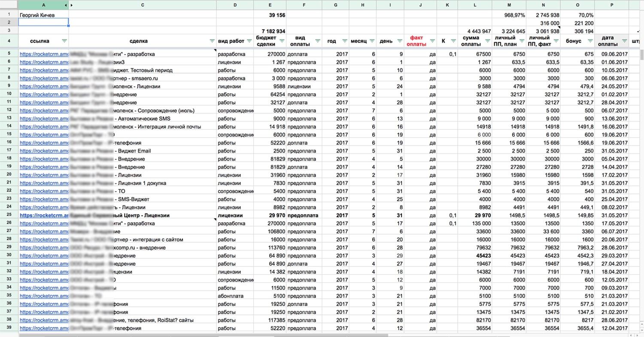Image resolution: width=644 pixels, height=337 pixels.
Task: Open filter icon on личный ПП, план header
Action: [x=522, y=41]
